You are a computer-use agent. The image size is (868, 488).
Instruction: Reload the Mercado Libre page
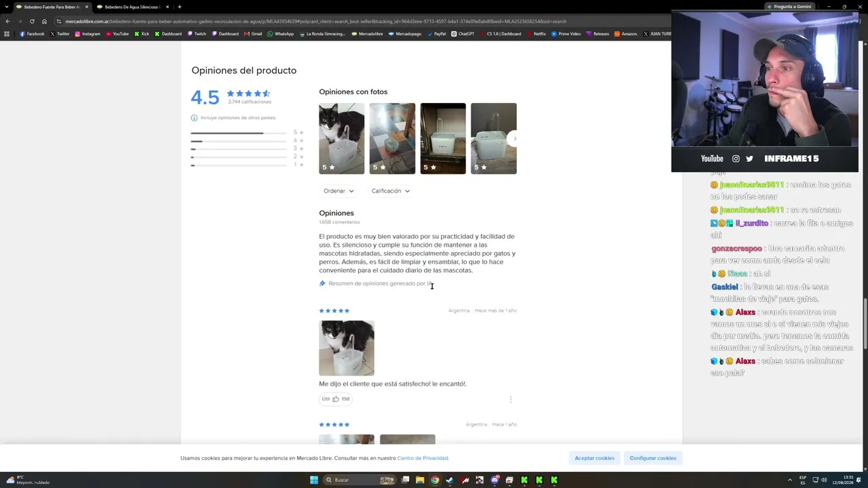pyautogui.click(x=32, y=21)
